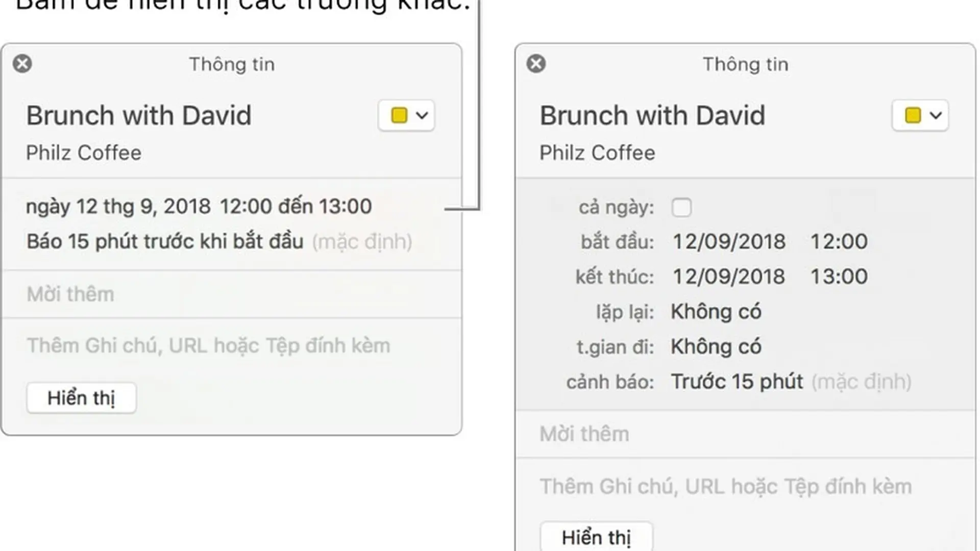
Task: Click Mời thêm field in right panel
Action: [745, 434]
